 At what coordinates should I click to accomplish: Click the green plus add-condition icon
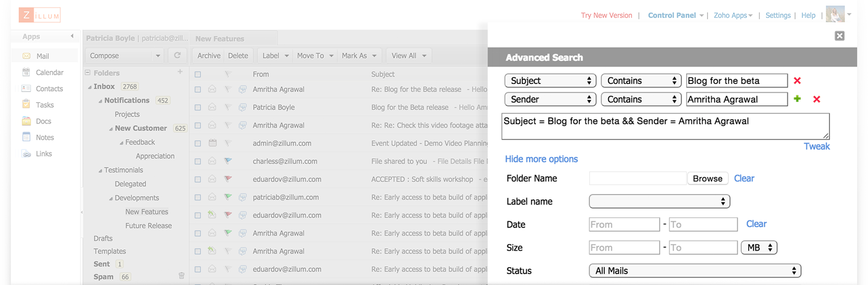[x=797, y=99]
